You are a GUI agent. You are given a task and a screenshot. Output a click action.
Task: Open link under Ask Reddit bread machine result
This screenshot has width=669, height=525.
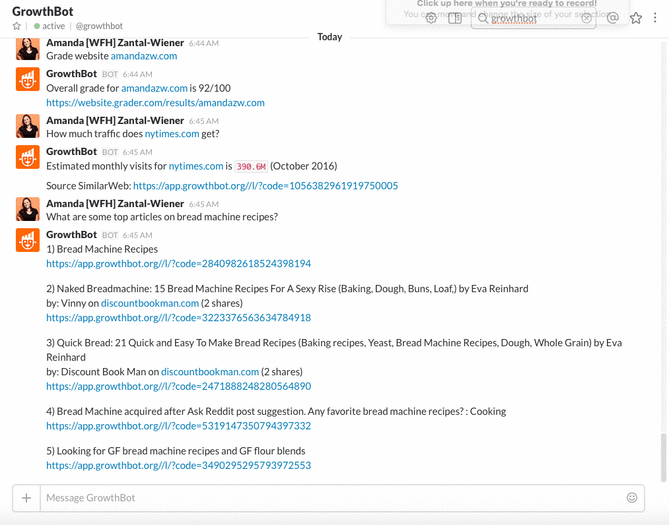coord(178,426)
